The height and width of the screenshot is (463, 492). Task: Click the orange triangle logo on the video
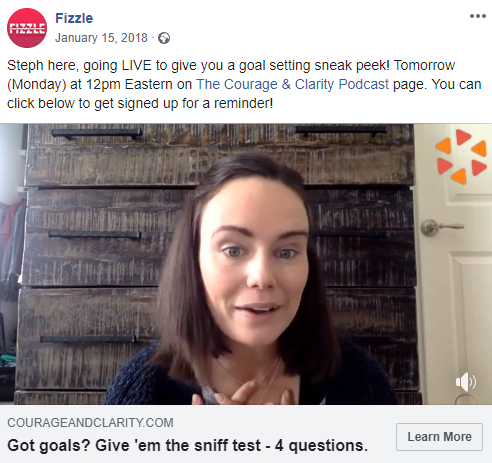point(462,157)
